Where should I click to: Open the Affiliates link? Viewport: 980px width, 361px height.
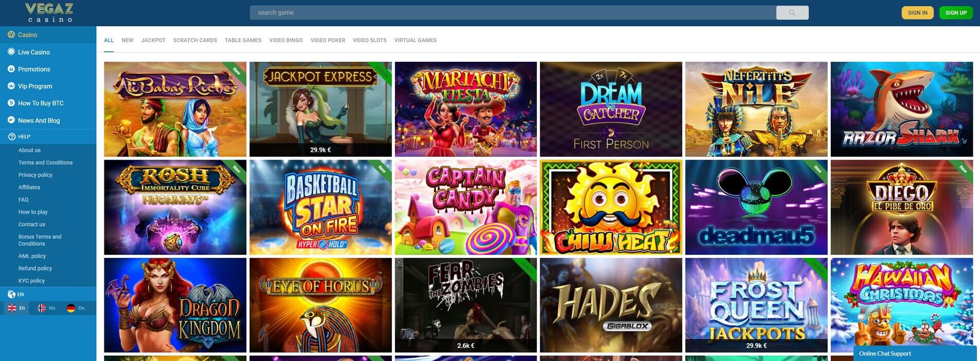tap(29, 187)
